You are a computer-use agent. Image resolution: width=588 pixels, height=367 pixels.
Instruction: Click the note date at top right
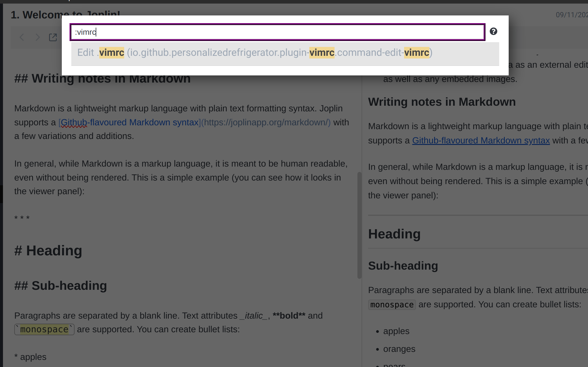click(x=571, y=15)
